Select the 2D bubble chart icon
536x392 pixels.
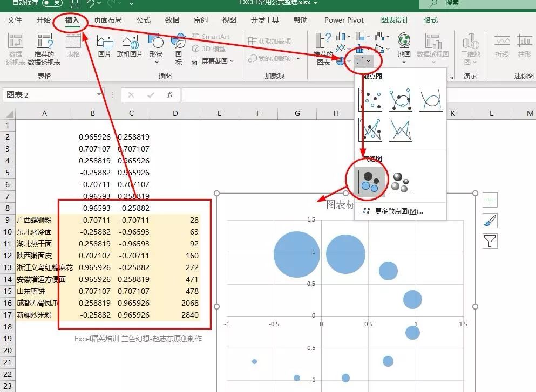tap(370, 182)
